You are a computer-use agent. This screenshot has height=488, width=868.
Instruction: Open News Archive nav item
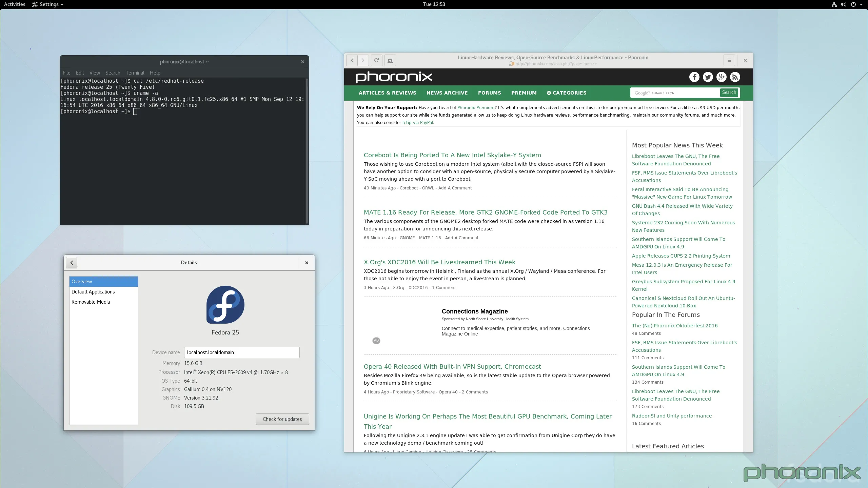[447, 93]
